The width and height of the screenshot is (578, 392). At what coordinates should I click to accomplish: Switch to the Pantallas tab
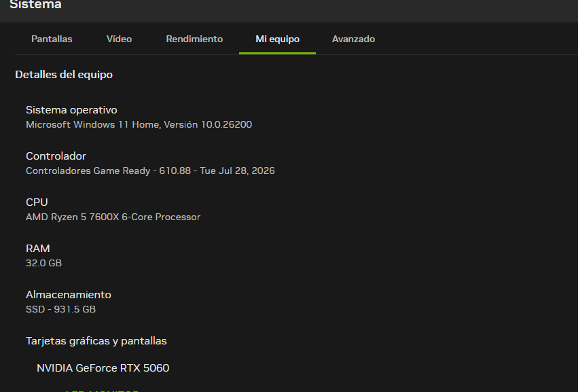point(52,39)
